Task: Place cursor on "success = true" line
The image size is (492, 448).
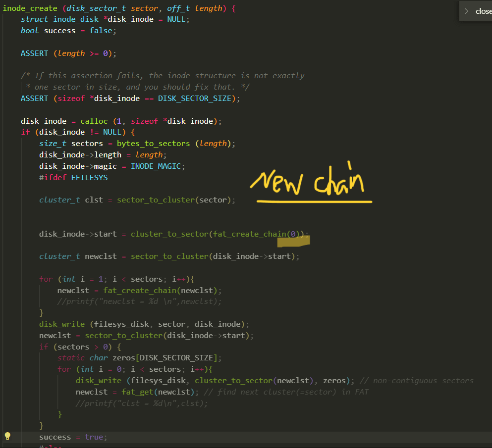Action: [x=73, y=437]
